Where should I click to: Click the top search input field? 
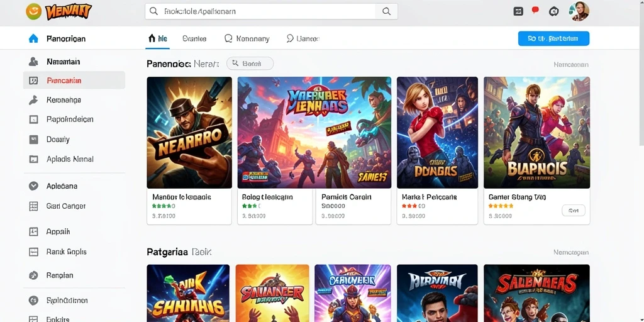(x=260, y=11)
